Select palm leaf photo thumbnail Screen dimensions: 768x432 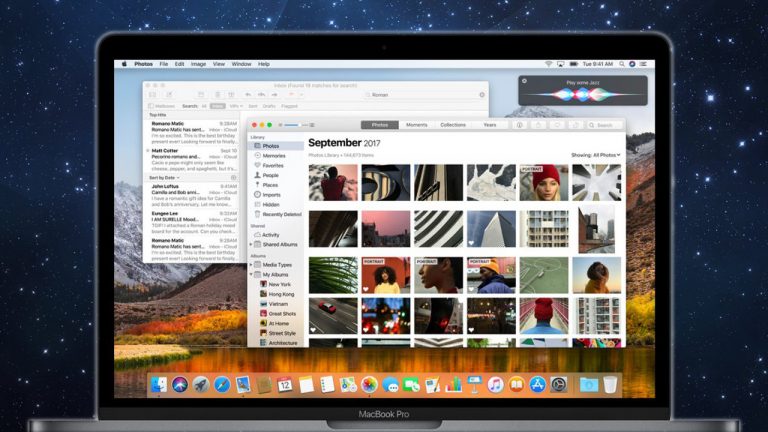click(333, 275)
